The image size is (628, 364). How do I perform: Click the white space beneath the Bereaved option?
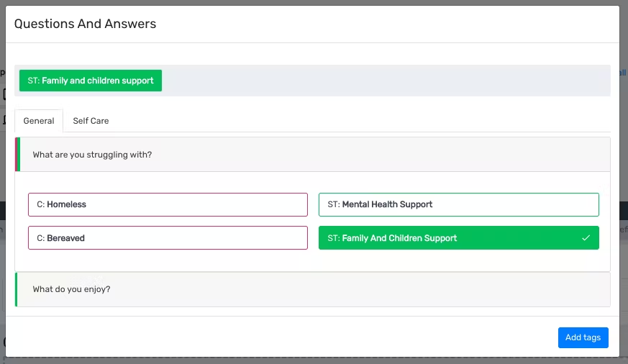pos(168,260)
